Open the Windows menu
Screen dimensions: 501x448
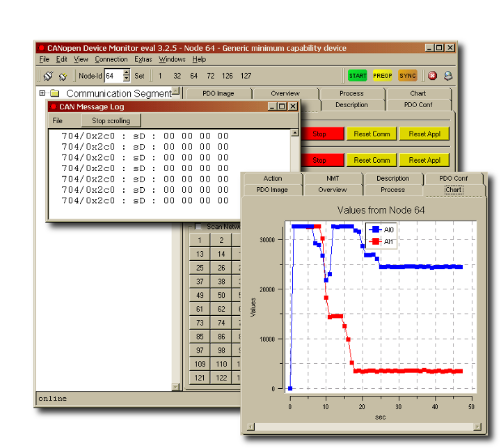click(x=172, y=59)
